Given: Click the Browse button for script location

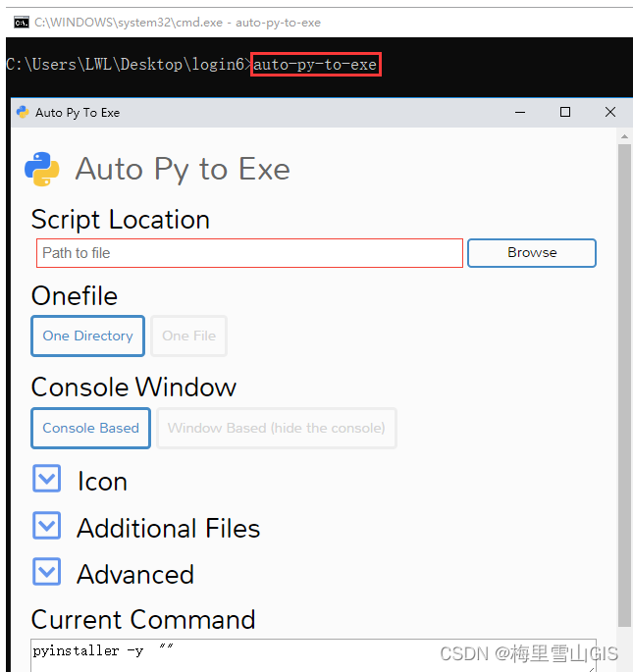Looking at the screenshot, I should pos(532,253).
